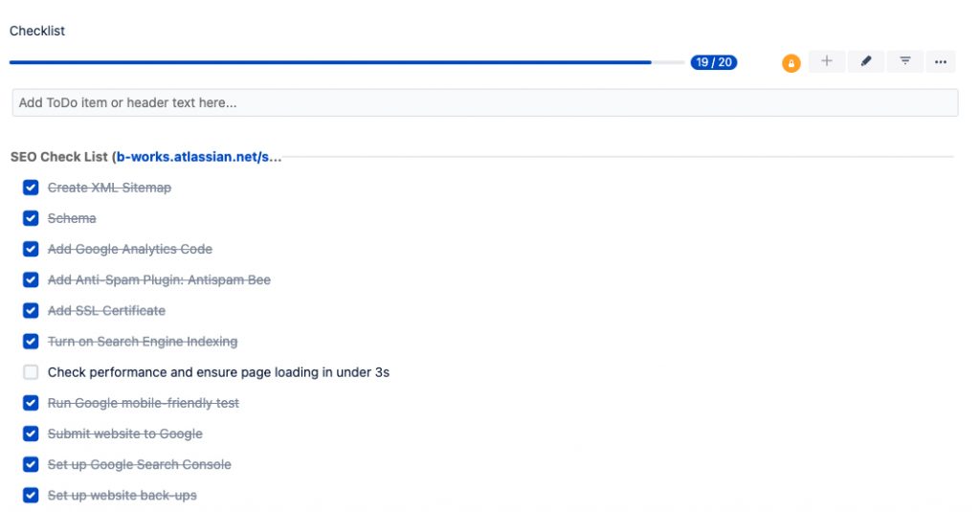Select the Set up Google Search Console item
The width and height of the screenshot is (980, 512).
tap(140, 464)
